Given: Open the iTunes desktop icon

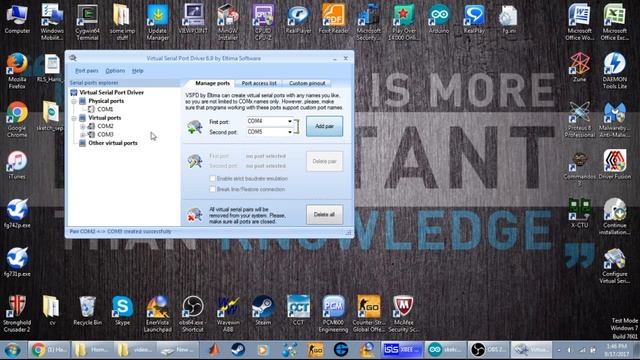Looking at the screenshot, I should [x=17, y=165].
